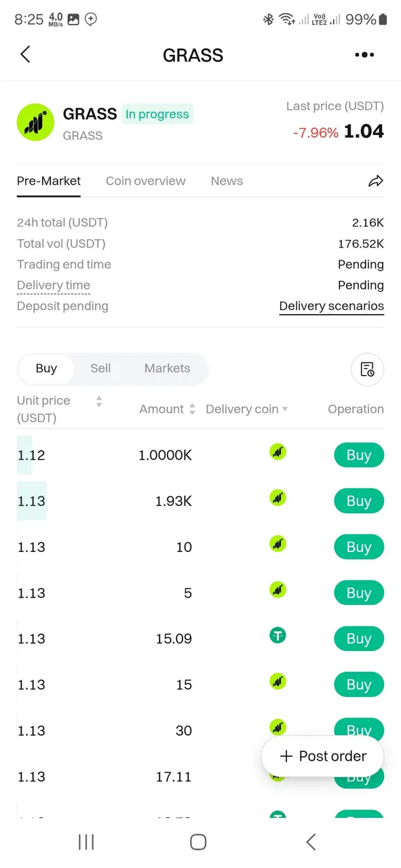Sort by Unit price arrows

(99, 401)
